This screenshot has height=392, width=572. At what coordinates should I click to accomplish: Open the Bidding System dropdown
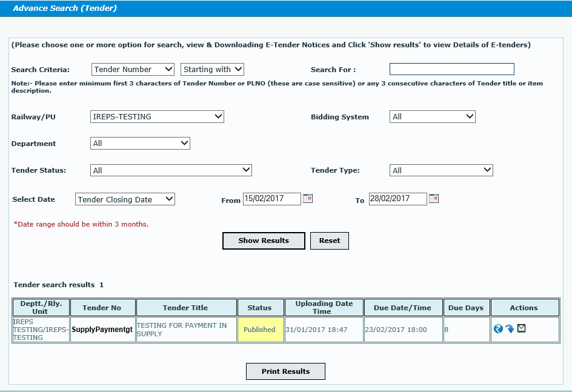433,117
